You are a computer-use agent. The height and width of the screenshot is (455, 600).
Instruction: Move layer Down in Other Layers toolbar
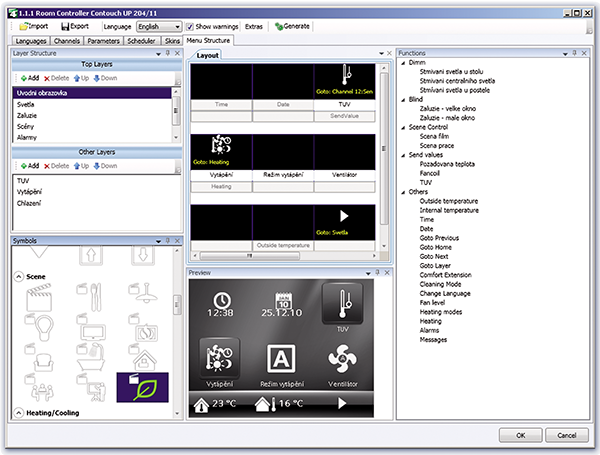tap(105, 166)
